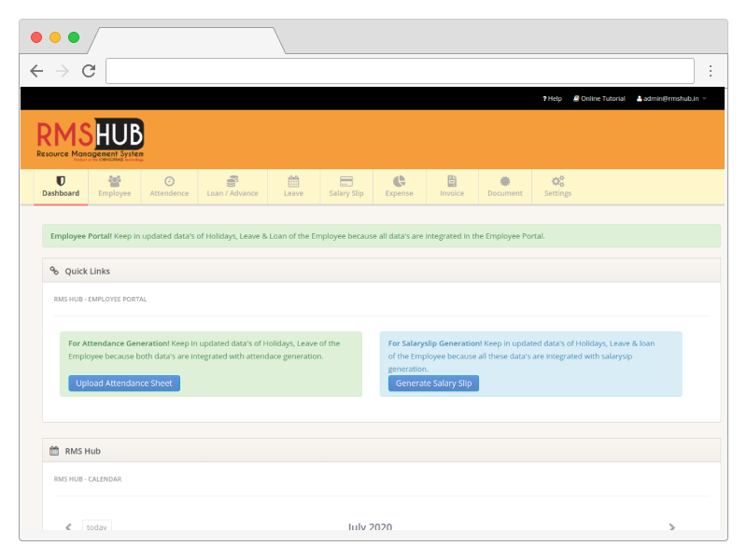This screenshot has height=560, width=747.
Task: Click the Upload Attendance Sheet button
Action: pyautogui.click(x=124, y=384)
